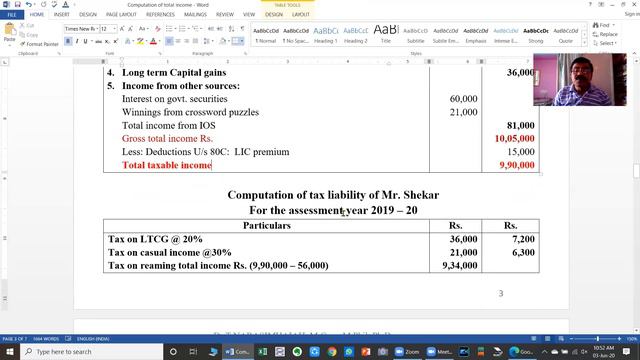Viewport: 640px width, 360px height.
Task: Decrease font size with Shrink Font
Action: tap(131, 29)
